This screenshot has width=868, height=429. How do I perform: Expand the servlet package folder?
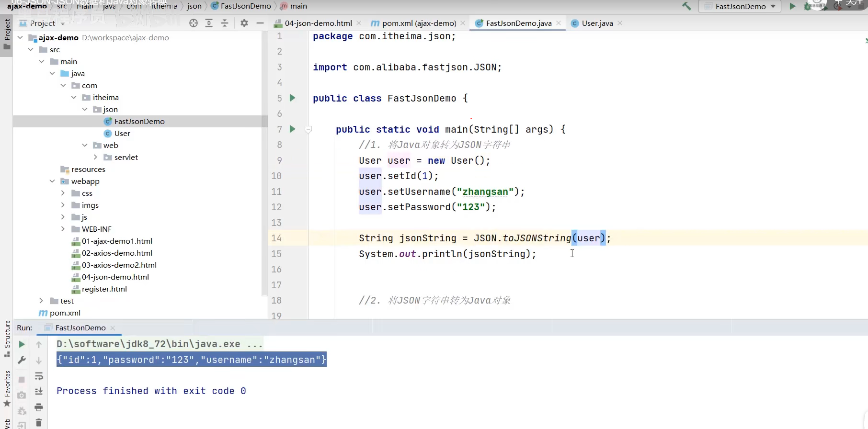(x=95, y=157)
